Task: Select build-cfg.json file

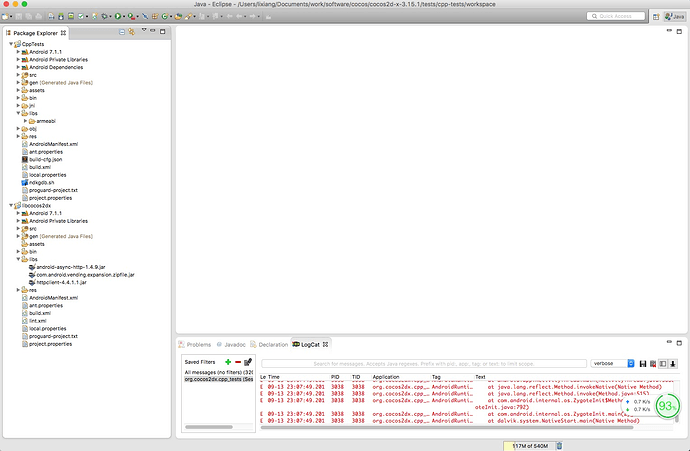Action: [42, 159]
